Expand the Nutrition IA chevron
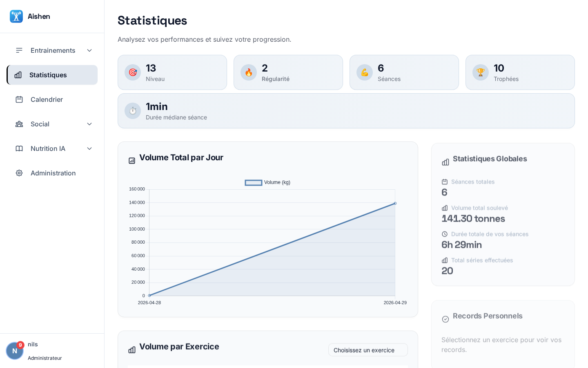Viewport: 588px width, 368px height. 89,148
